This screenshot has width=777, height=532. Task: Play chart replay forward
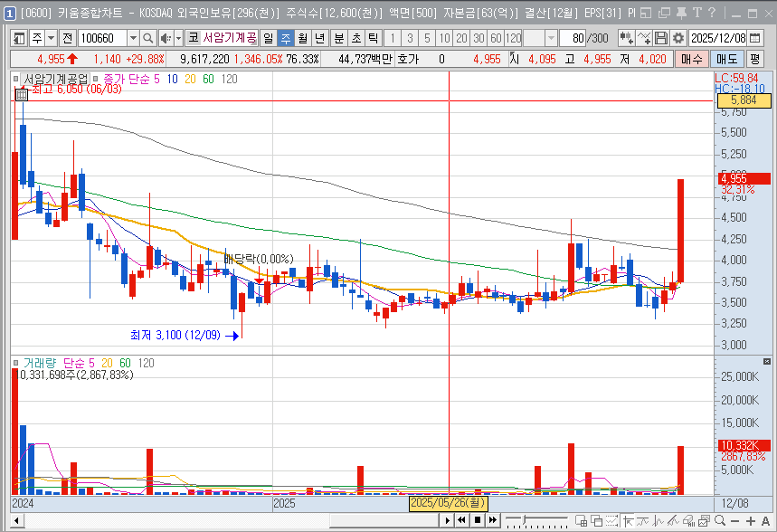point(447,520)
